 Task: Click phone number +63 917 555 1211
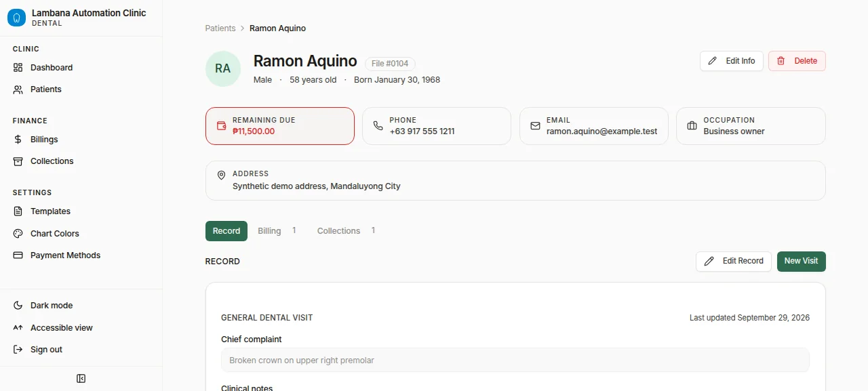point(422,131)
